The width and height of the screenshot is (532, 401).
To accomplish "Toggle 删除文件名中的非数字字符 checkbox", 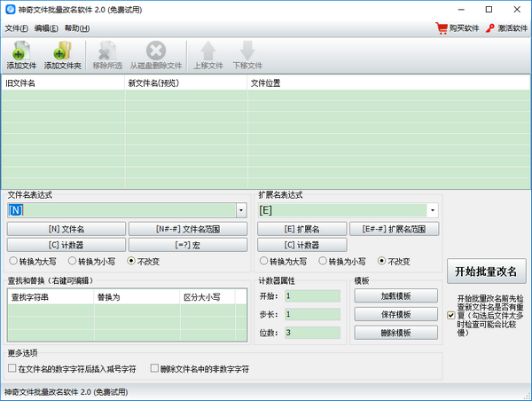I will coord(154,367).
